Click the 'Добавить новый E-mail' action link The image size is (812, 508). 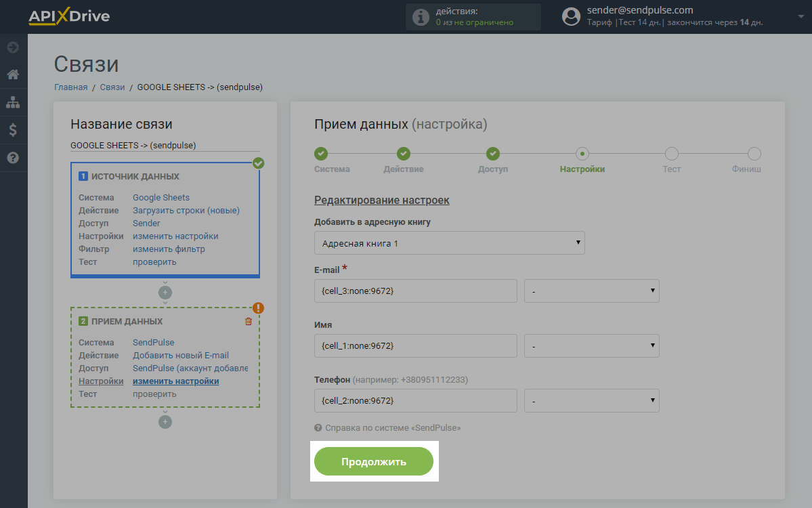point(181,355)
